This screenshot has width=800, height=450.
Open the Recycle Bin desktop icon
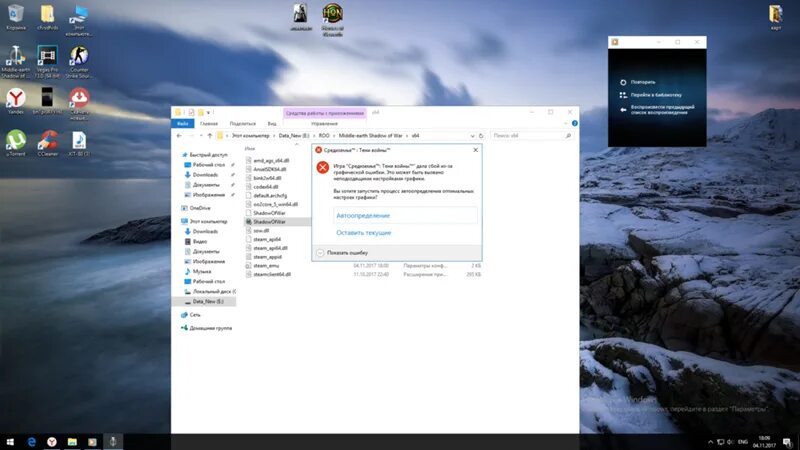(x=16, y=18)
